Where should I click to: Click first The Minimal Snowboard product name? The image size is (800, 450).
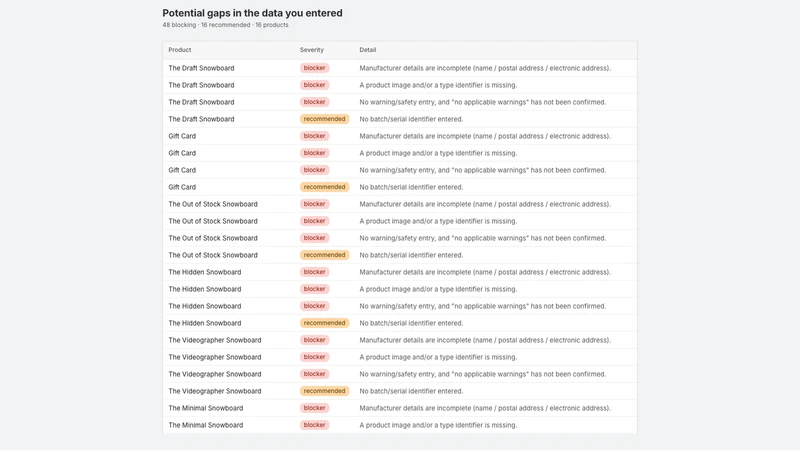tap(206, 408)
